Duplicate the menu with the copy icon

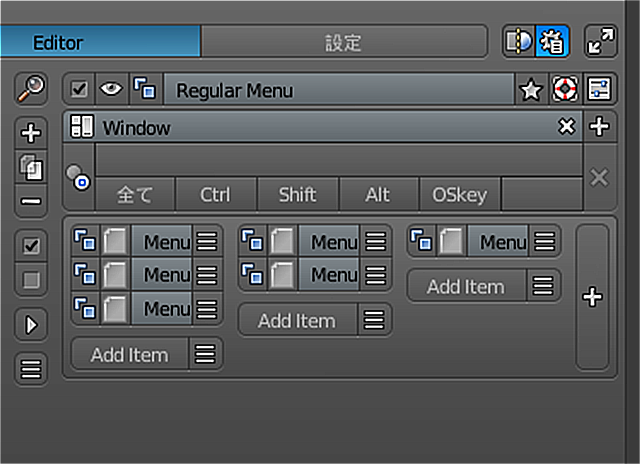[31, 167]
